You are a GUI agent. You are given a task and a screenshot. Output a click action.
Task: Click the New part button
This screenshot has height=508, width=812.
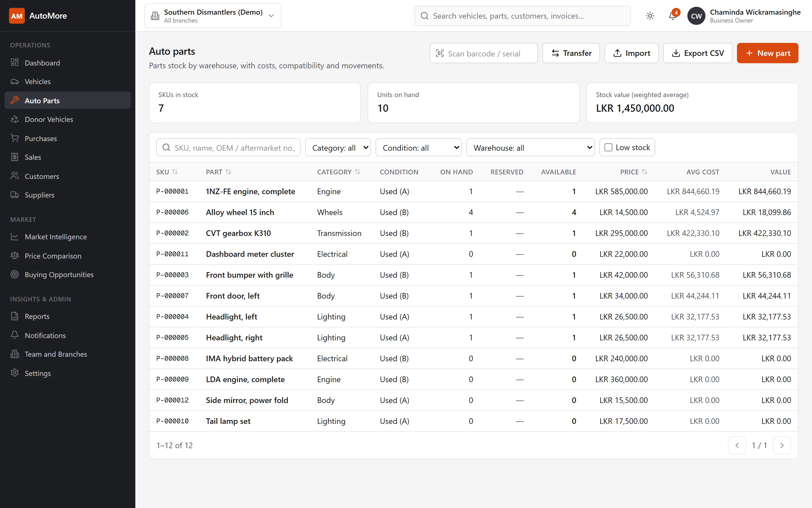(767, 53)
